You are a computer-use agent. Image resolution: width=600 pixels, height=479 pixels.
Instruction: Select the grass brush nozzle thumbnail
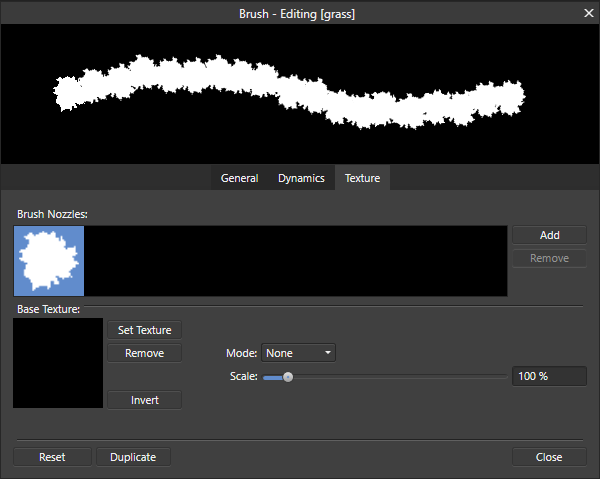pos(49,261)
